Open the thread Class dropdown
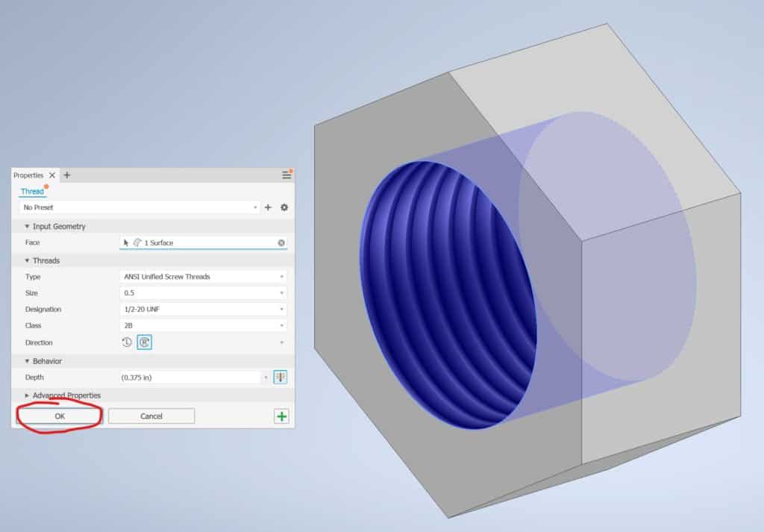The image size is (764, 532). [203, 325]
